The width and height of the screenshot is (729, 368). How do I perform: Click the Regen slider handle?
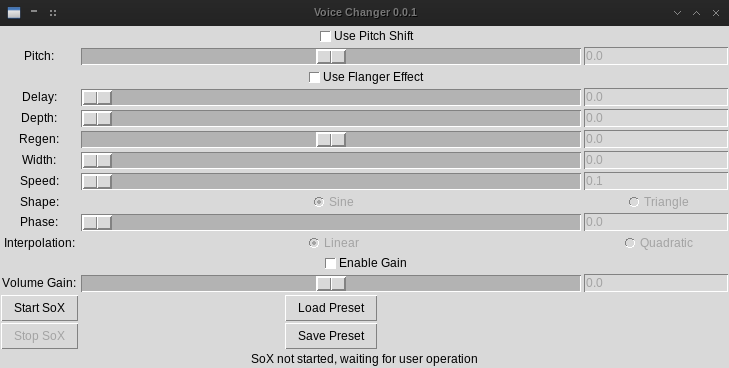coord(331,139)
